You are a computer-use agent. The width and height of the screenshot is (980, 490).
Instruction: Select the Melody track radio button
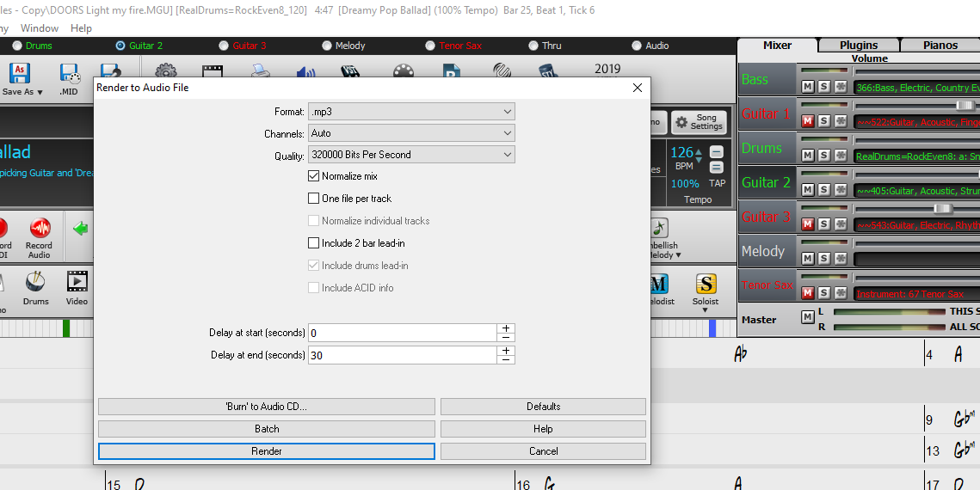coord(327,46)
